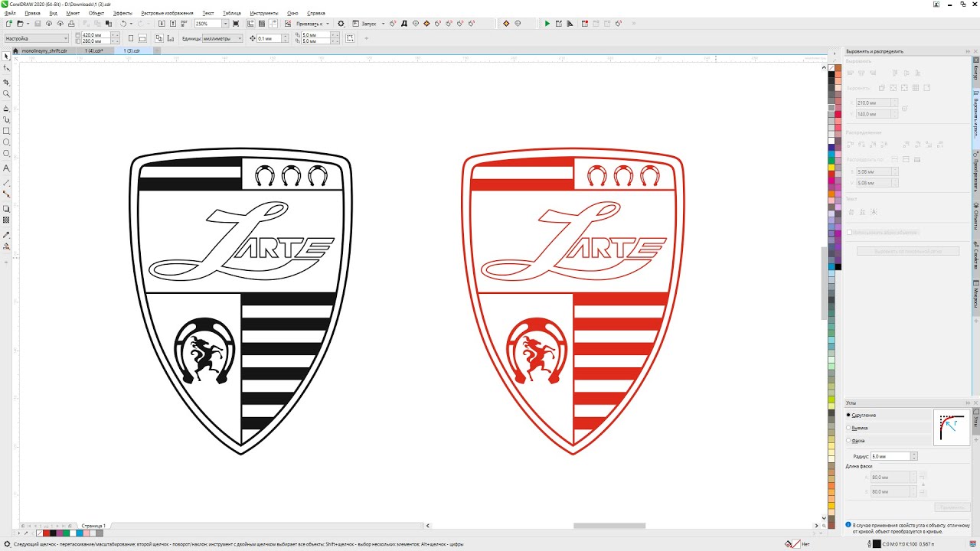Click the X 210.0 мм alignment field
This screenshot has width=980, height=551.
[x=874, y=103]
